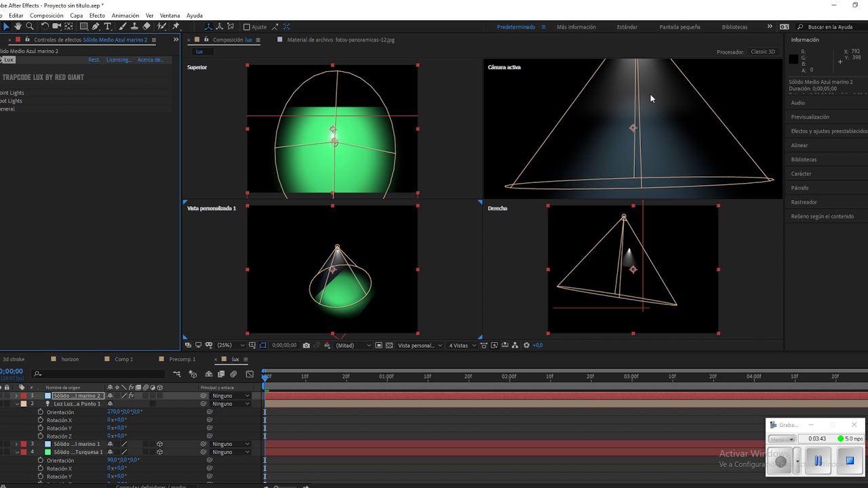Click the Rest. reset link for Lux
Image resolution: width=868 pixels, height=488 pixels.
(x=94, y=60)
